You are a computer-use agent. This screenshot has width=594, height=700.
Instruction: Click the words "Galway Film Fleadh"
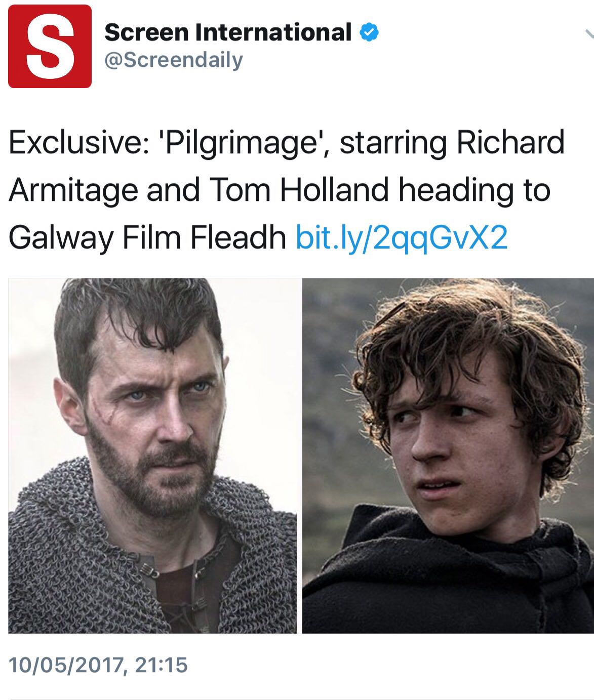147,237
